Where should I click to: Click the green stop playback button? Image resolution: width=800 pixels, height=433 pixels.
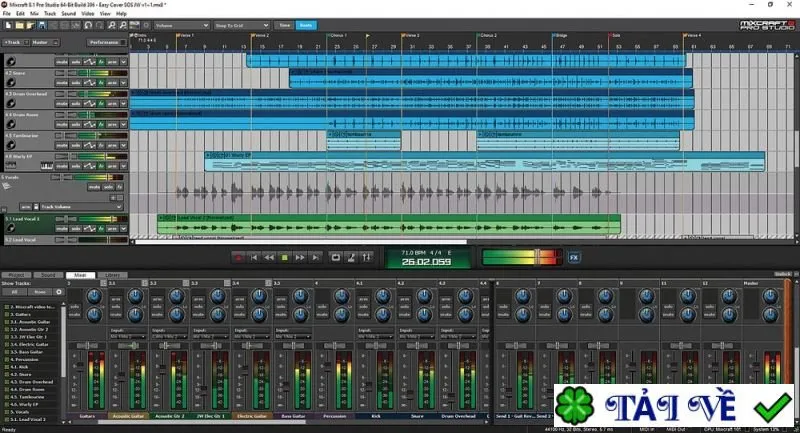coord(285,258)
